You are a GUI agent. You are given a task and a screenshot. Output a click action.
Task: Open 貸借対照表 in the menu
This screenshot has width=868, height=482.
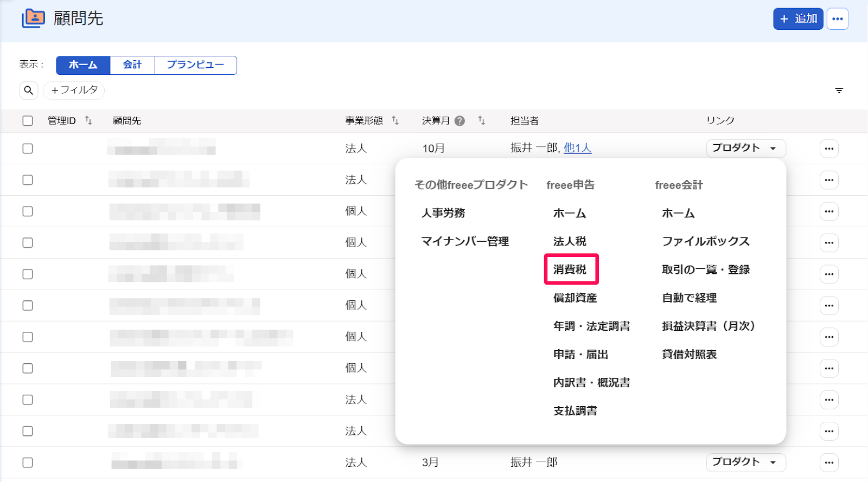[689, 354]
